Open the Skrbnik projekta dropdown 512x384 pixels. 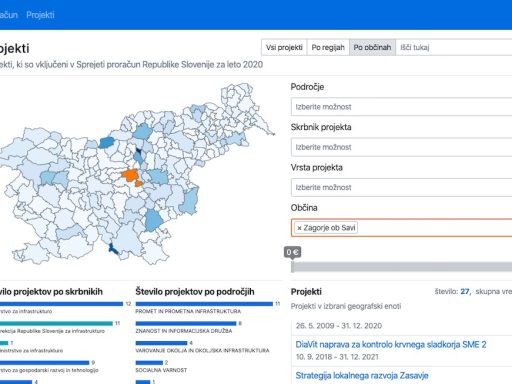[x=401, y=147]
